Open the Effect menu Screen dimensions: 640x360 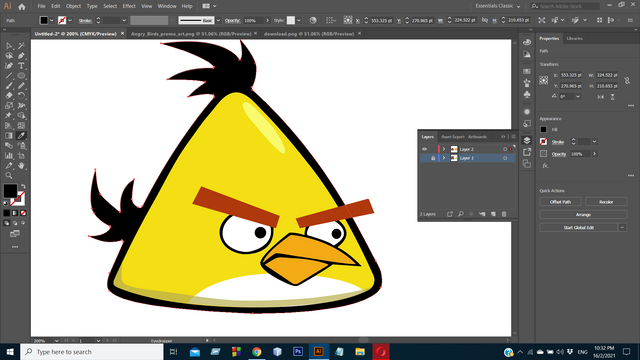point(129,6)
